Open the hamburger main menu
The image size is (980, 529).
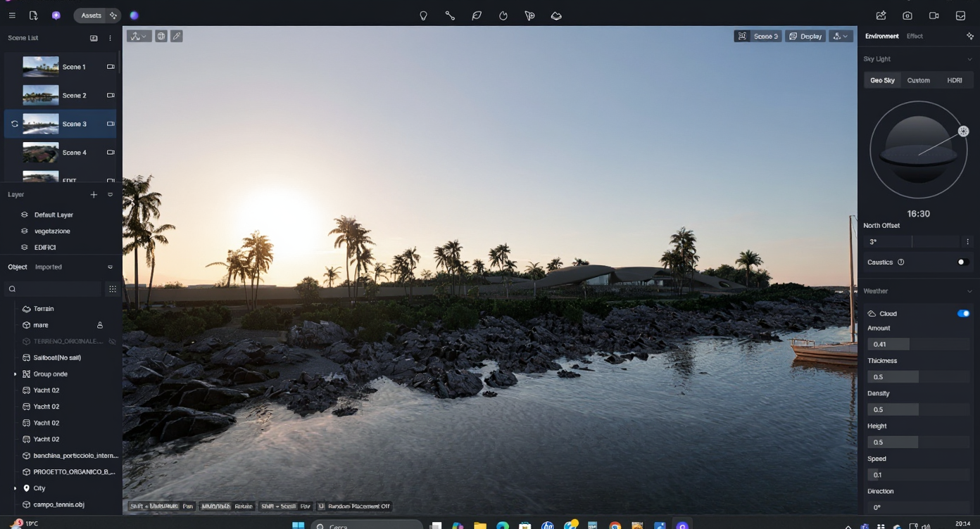(x=12, y=15)
